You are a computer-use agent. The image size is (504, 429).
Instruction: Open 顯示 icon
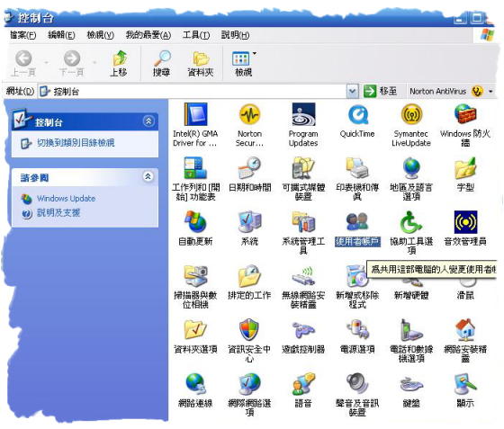pyautogui.click(x=465, y=383)
